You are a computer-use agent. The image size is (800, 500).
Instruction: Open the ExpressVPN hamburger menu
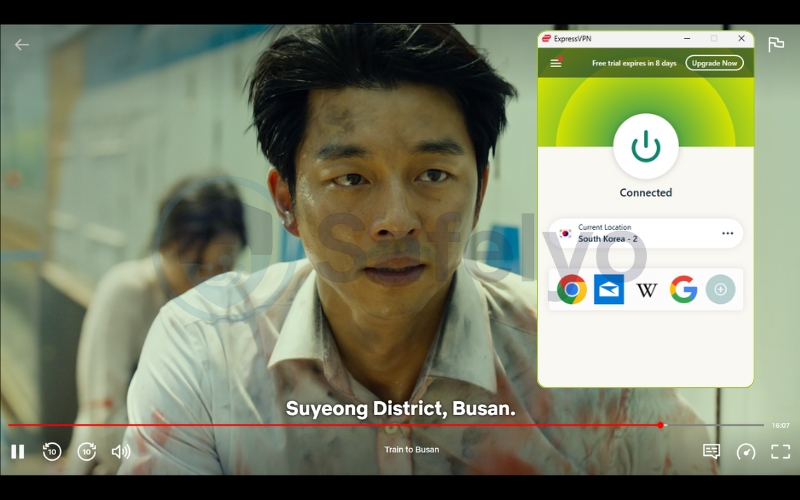[556, 63]
